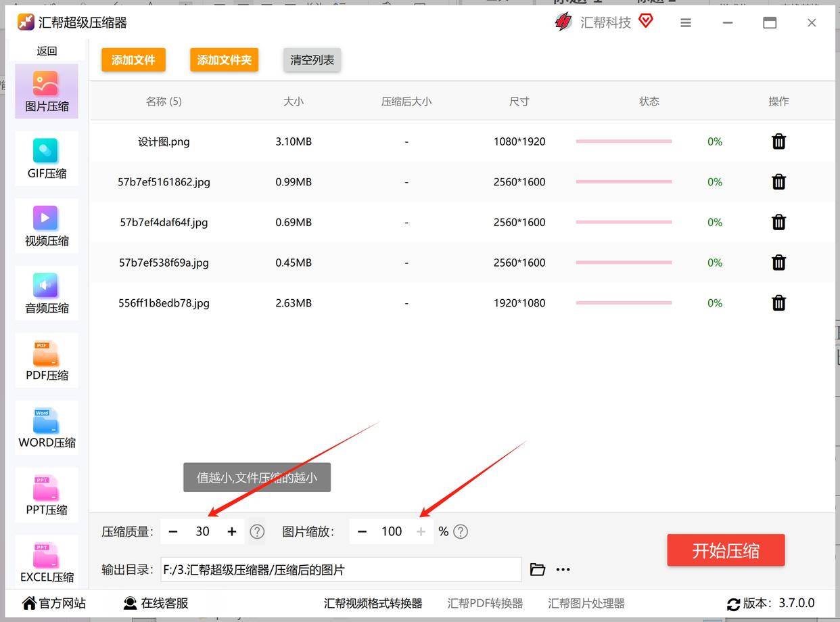Select file name 57b7ef4daf64f.jpg
This screenshot has width=840, height=622.
(x=164, y=222)
